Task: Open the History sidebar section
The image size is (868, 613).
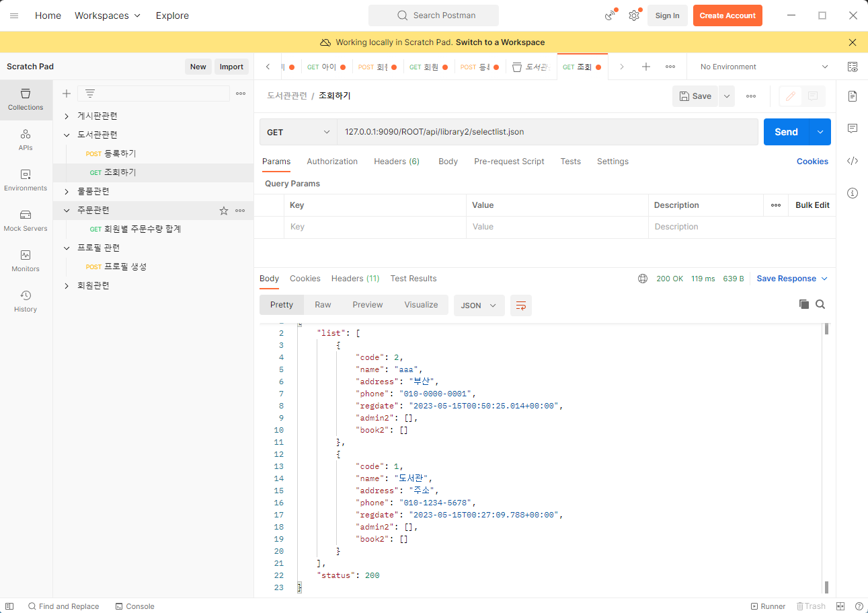Action: click(x=26, y=301)
